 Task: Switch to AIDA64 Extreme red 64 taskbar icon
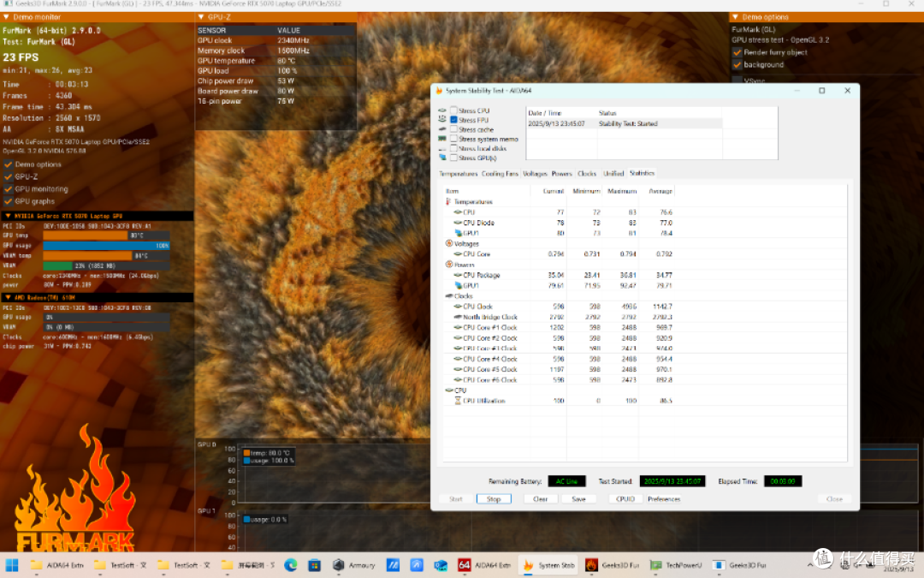(x=465, y=565)
